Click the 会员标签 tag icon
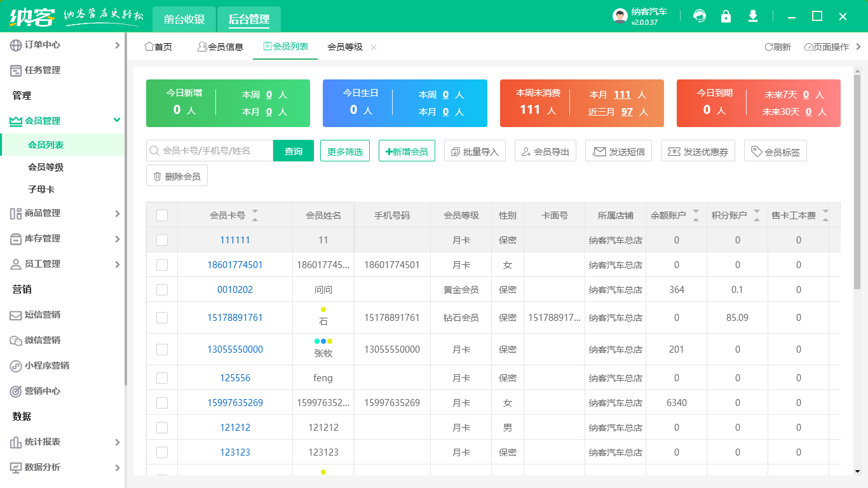 (x=757, y=150)
